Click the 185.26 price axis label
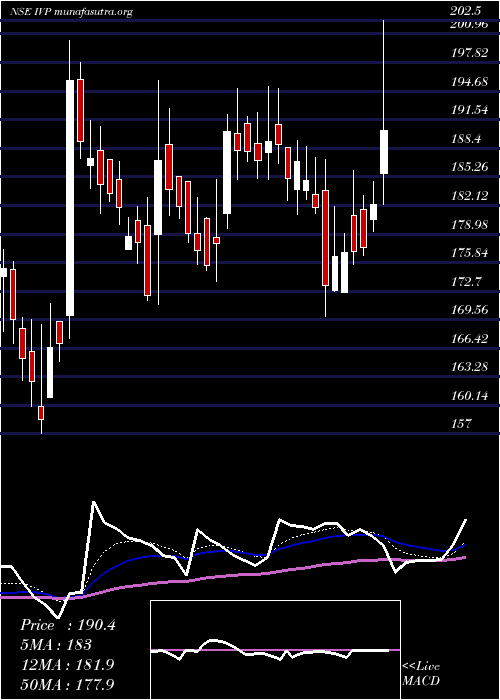Screen dimensions: 500x700 click(x=469, y=167)
